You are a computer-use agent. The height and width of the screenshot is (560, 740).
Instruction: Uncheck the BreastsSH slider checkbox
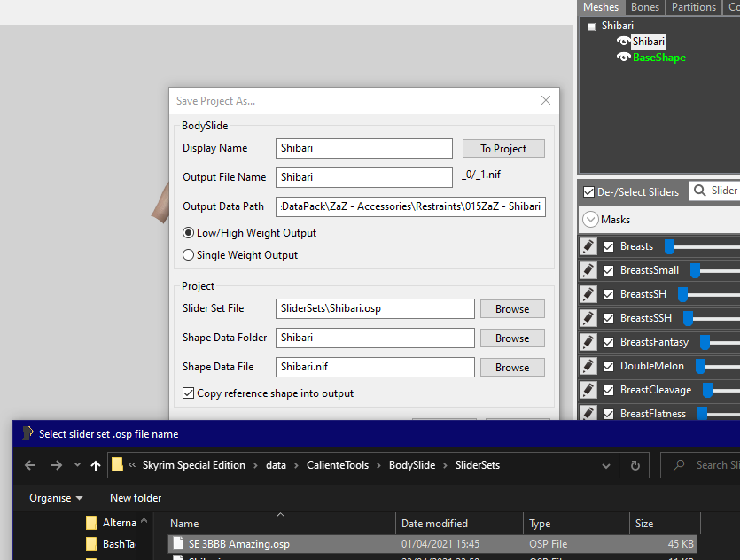(608, 295)
